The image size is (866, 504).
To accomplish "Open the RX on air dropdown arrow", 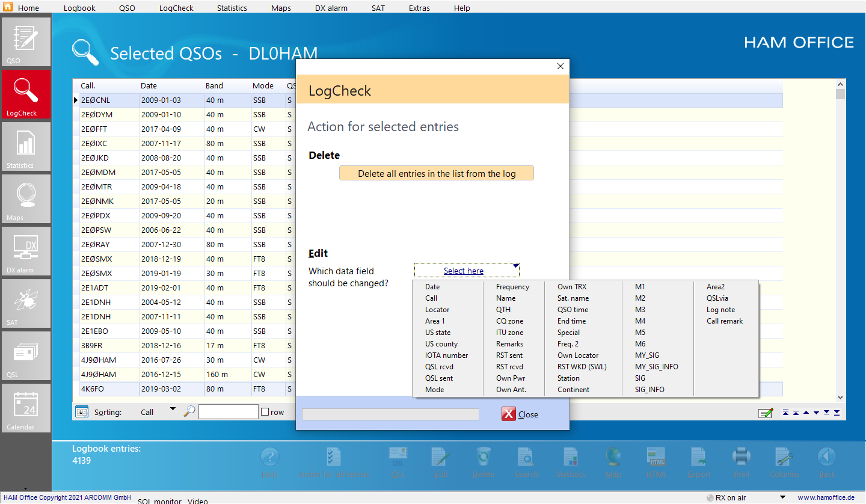I will click(x=782, y=497).
